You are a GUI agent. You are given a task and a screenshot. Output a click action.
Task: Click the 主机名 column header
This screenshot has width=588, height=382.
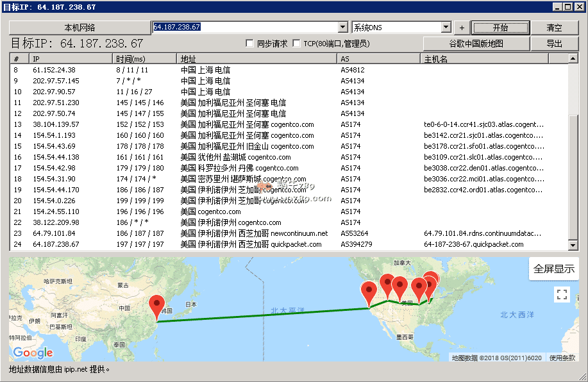(x=485, y=59)
